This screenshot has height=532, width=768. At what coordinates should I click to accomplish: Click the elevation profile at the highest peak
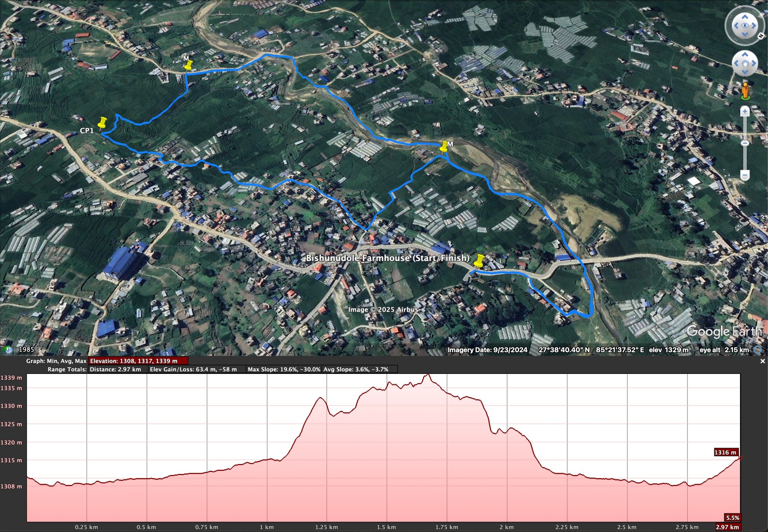428,375
